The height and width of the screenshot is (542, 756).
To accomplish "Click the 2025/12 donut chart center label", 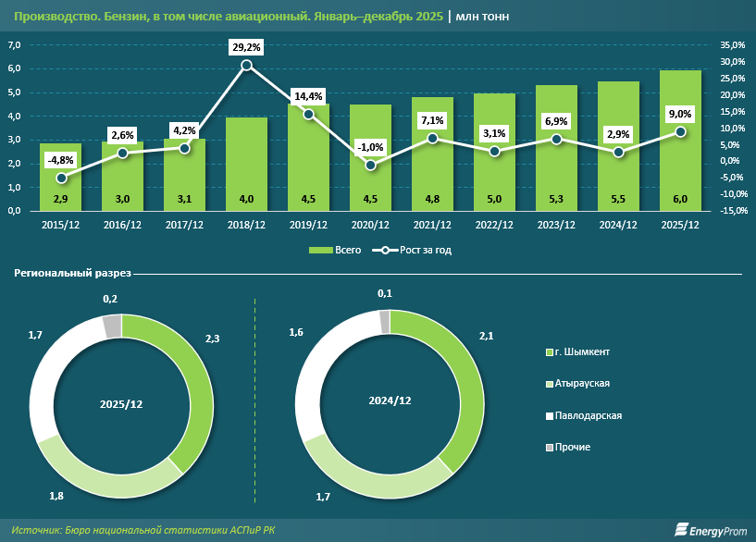I will click(122, 405).
